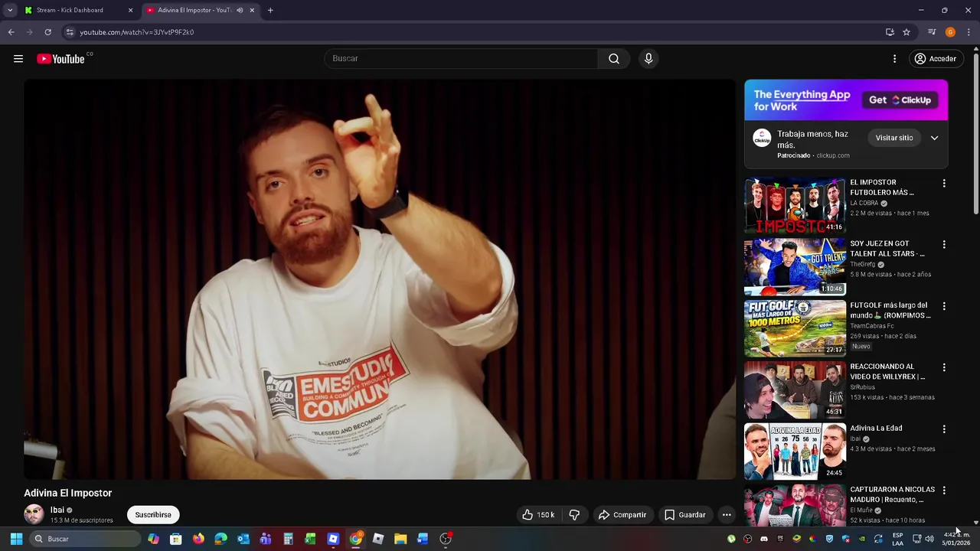The width and height of the screenshot is (980, 551).
Task: Install app icon in address bar
Action: pyautogui.click(x=890, y=32)
